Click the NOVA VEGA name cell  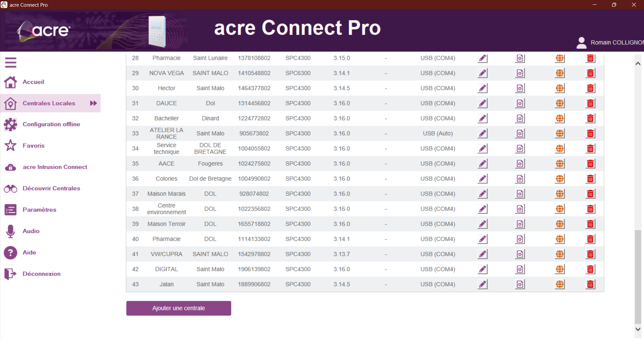click(x=167, y=73)
